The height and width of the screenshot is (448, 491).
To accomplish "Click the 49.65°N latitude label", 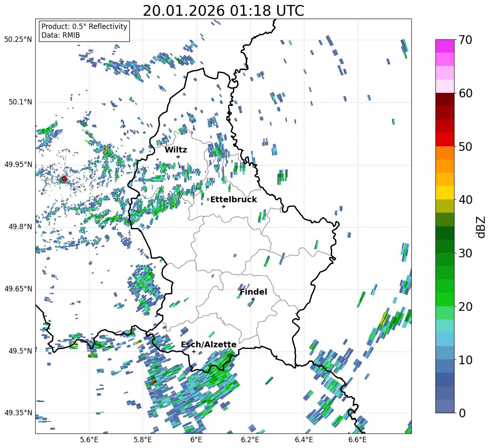I will (x=18, y=288).
